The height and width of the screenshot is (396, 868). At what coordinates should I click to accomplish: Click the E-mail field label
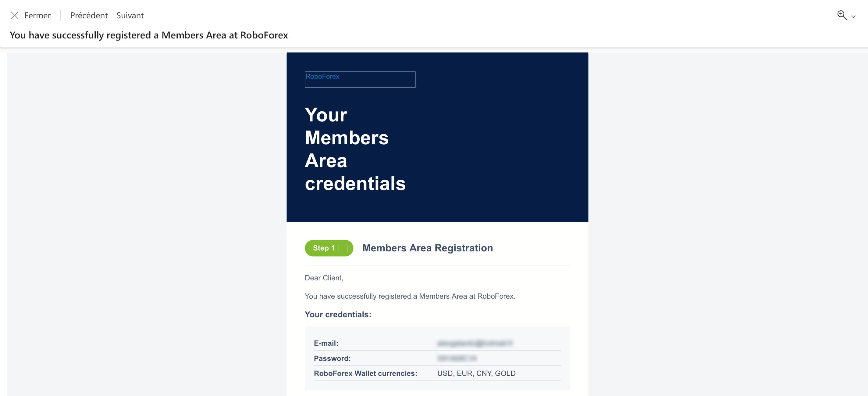326,344
